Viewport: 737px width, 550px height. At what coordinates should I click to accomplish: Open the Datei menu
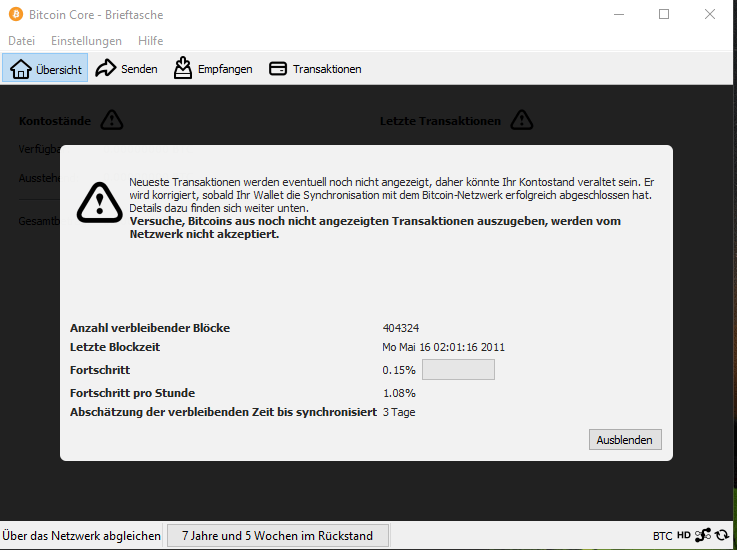[22, 41]
